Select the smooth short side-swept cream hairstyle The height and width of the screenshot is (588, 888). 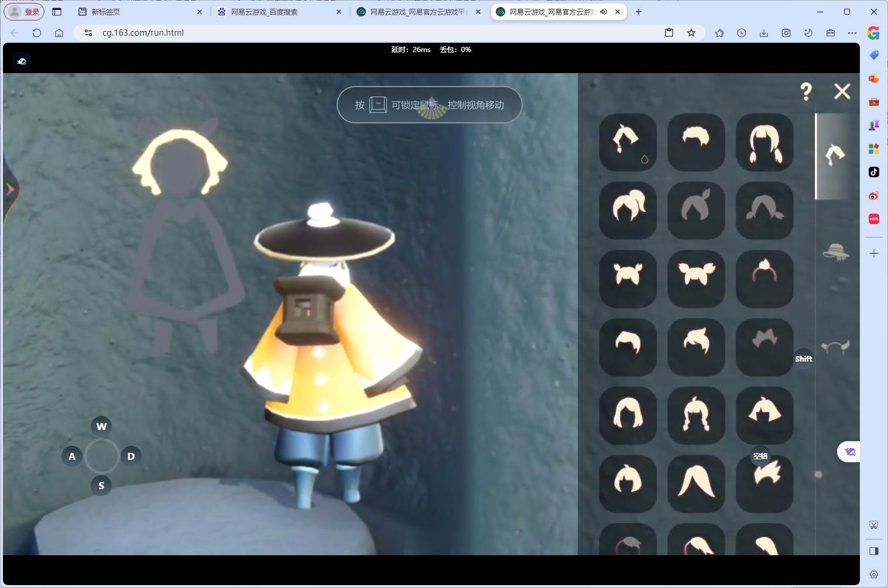point(628,347)
